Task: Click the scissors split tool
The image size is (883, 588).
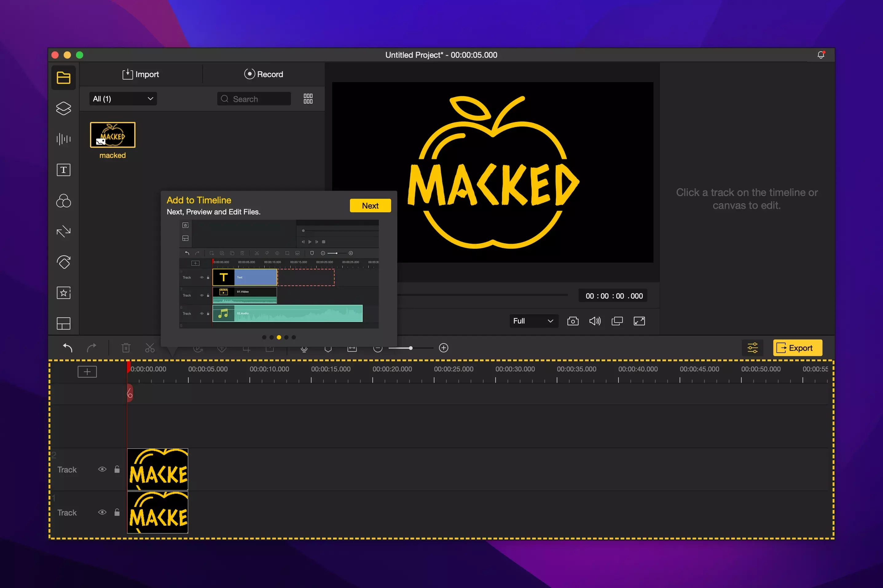Action: coord(150,348)
